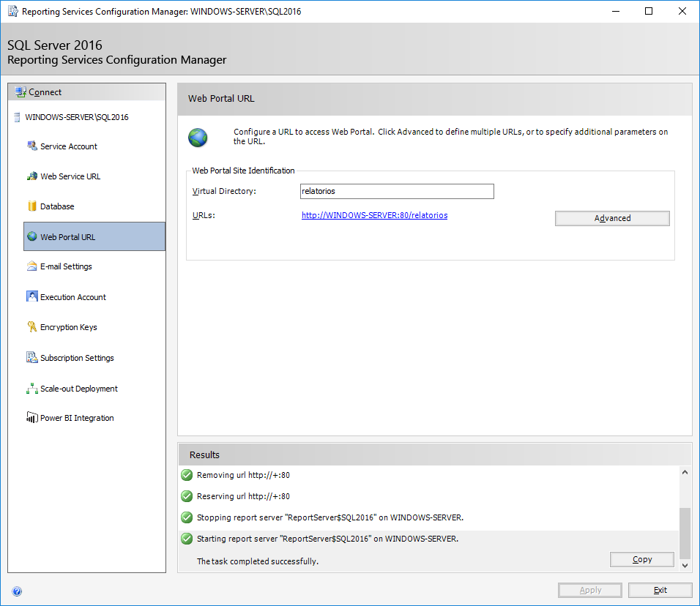This screenshot has height=606, width=700.
Task: Click the app icon in the title bar
Action: (13, 11)
